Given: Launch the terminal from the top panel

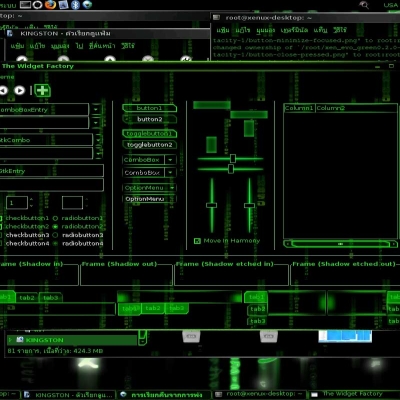Looking at the screenshot, I should 25,5.
